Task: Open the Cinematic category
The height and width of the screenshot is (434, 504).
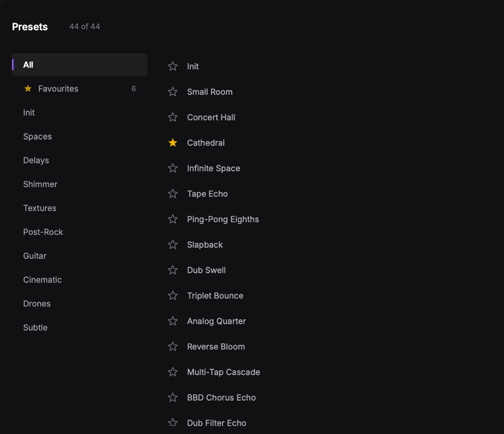Action: click(80, 280)
